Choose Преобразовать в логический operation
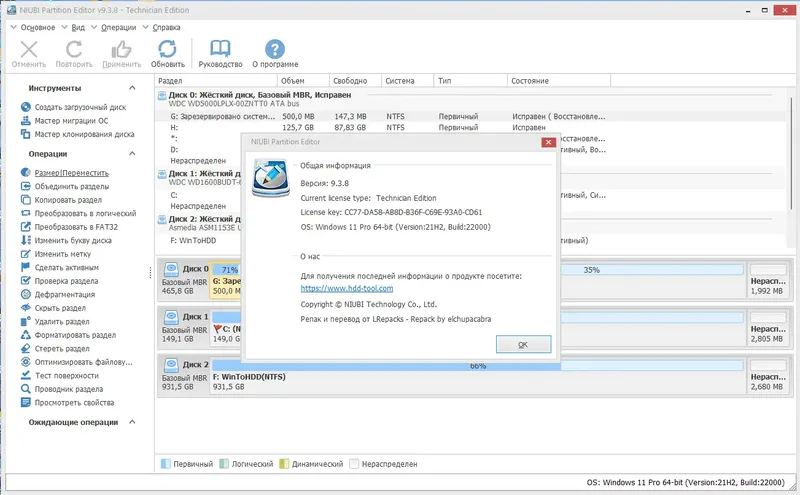Screen dimensions: 800x495 point(79,213)
